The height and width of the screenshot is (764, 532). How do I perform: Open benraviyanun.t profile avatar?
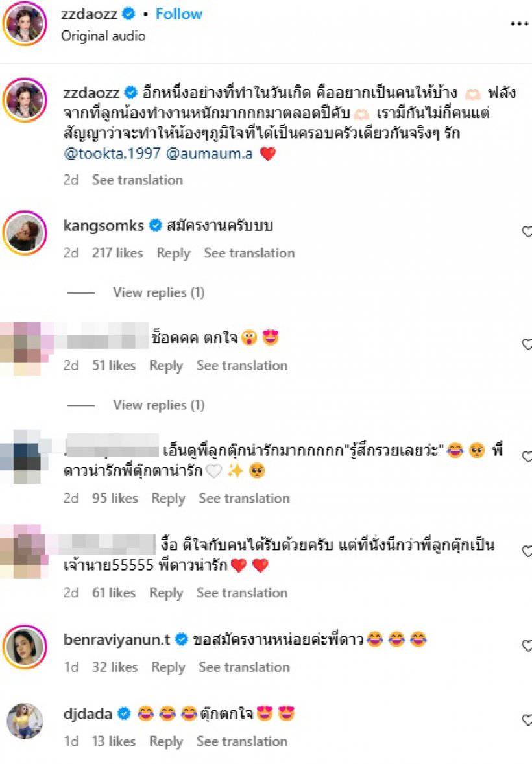(25, 647)
